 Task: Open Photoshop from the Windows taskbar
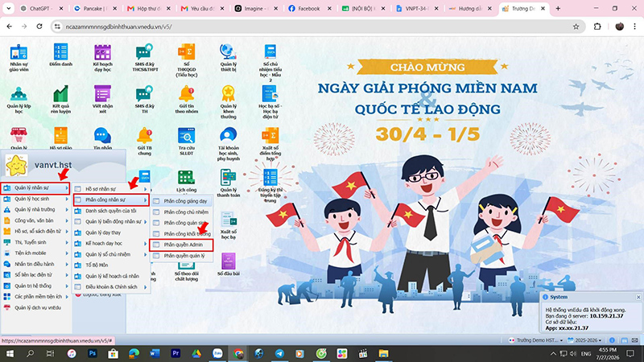click(x=93, y=353)
